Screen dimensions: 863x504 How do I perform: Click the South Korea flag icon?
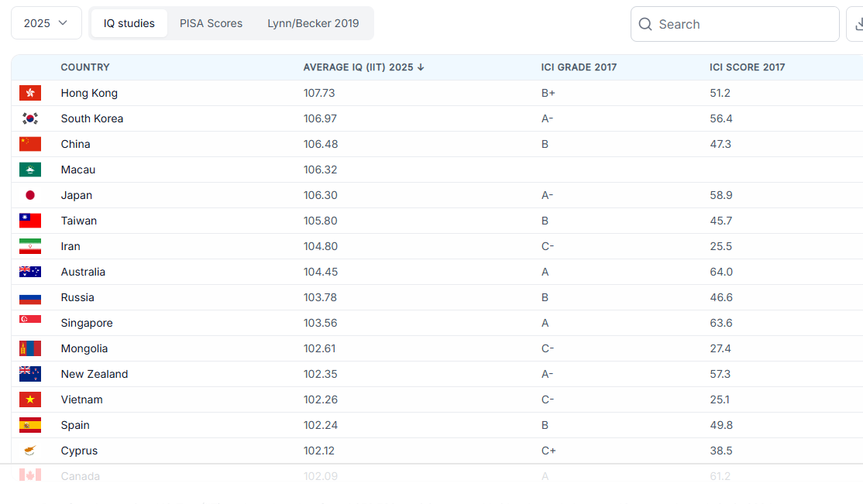pos(30,118)
